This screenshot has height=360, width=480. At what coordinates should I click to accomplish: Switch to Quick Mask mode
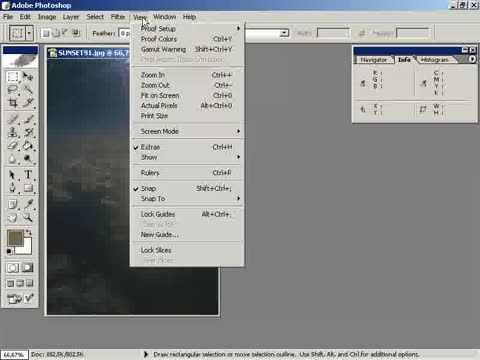click(27, 268)
